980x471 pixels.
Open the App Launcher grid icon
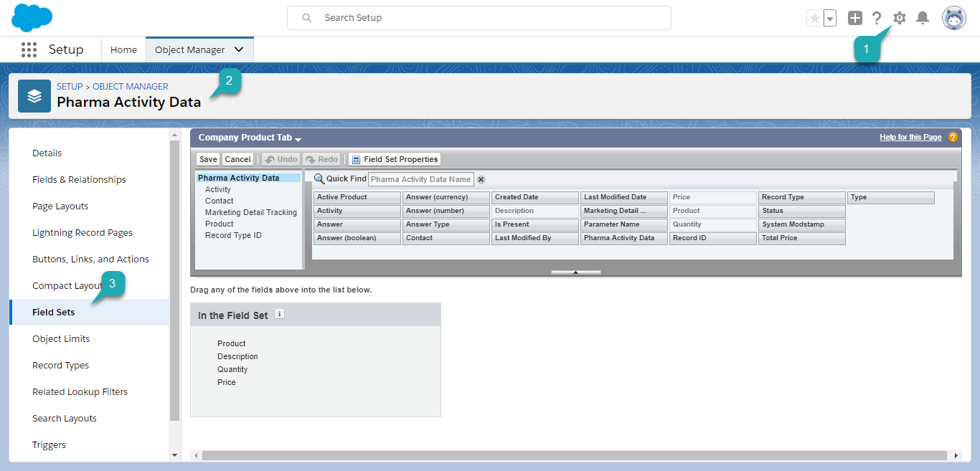coord(29,49)
